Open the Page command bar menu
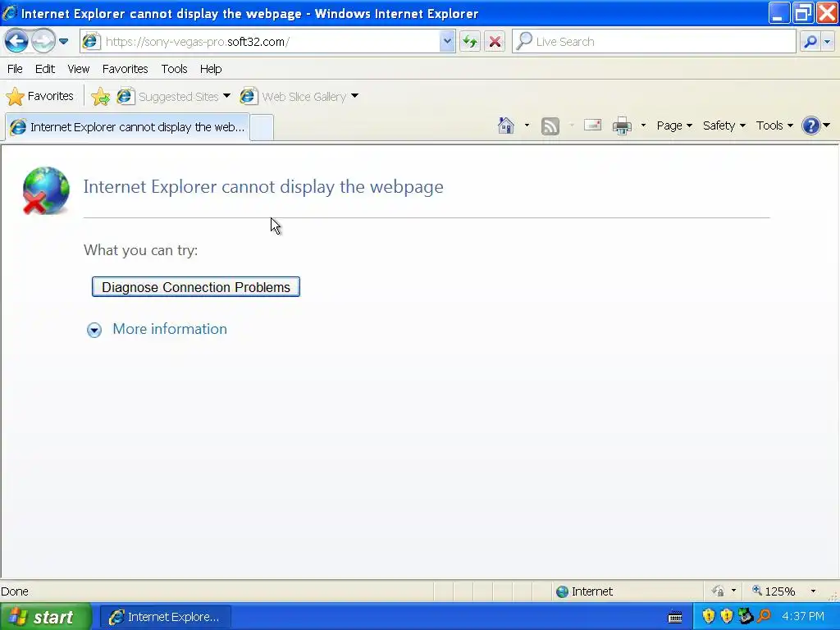840x630 pixels. click(x=674, y=126)
